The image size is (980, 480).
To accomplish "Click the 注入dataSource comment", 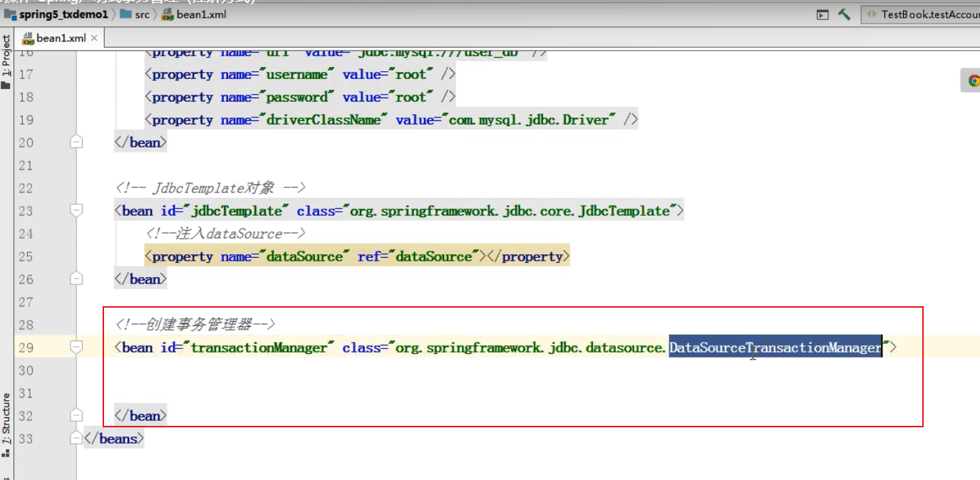I will 225,234.
